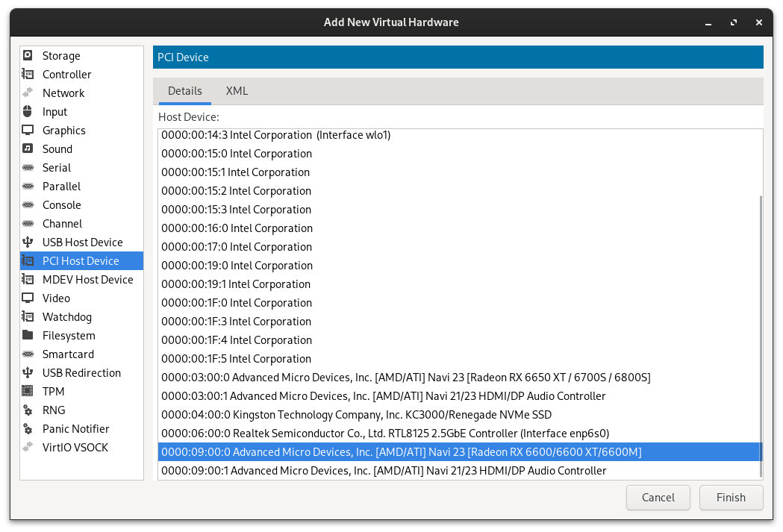Select the Sound music note icon

point(28,148)
